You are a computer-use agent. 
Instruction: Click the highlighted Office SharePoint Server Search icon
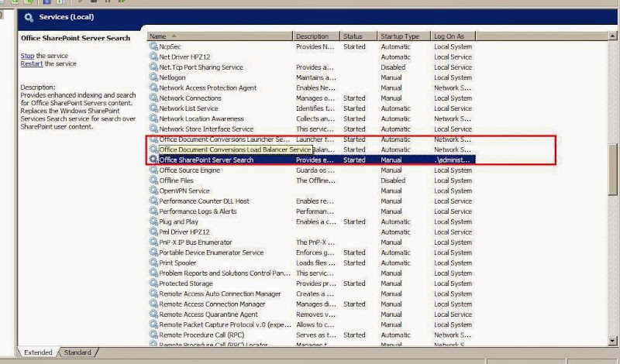(153, 160)
